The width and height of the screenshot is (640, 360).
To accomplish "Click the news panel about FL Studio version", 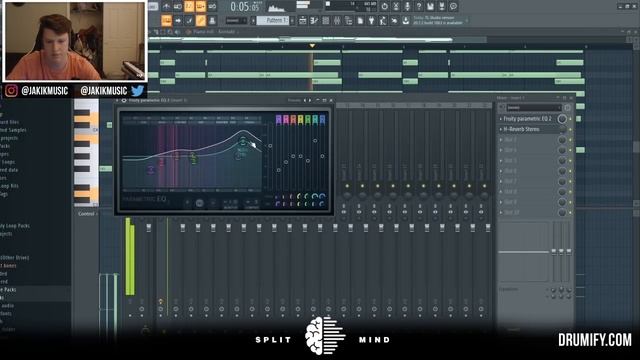I will (x=438, y=20).
